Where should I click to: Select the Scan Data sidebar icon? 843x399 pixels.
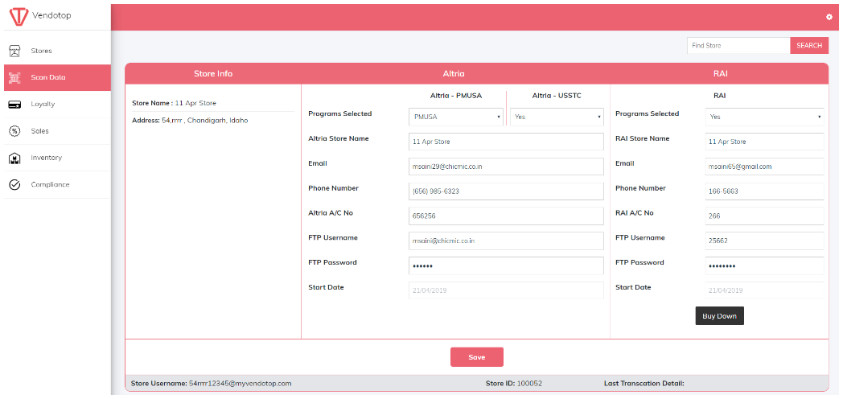pos(15,77)
